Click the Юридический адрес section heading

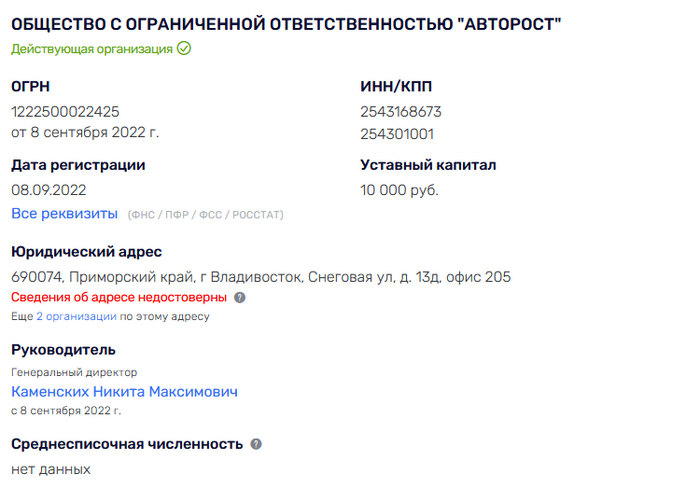[86, 252]
